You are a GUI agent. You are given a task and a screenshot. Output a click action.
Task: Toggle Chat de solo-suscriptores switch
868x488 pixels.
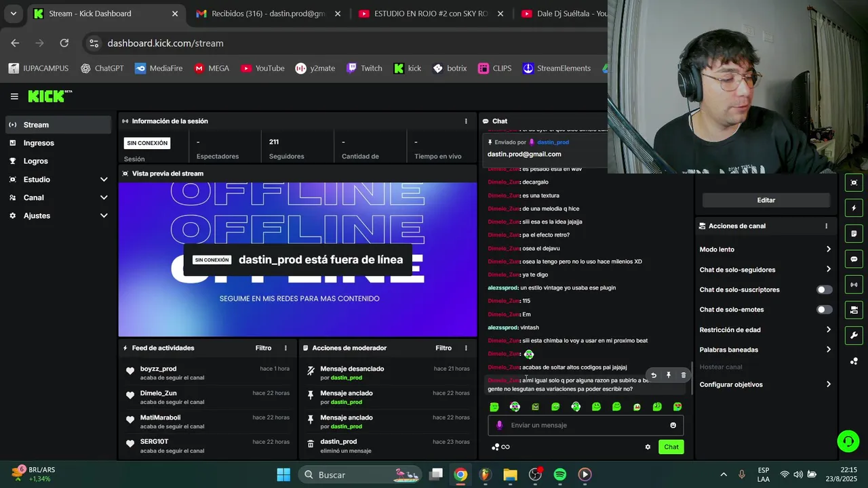pyautogui.click(x=824, y=289)
